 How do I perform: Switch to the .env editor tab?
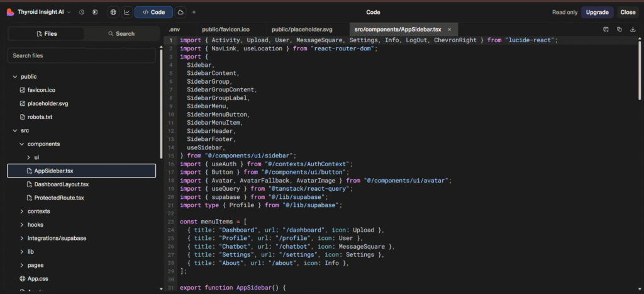tap(174, 30)
